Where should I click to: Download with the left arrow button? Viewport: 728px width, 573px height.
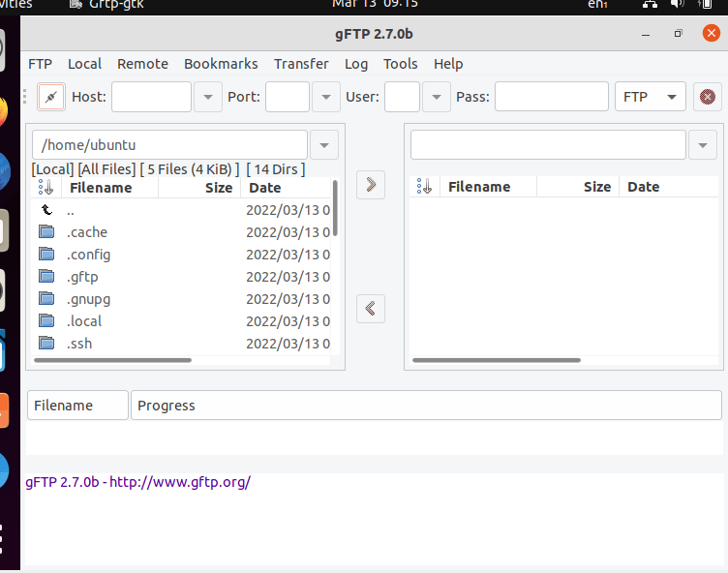(371, 309)
